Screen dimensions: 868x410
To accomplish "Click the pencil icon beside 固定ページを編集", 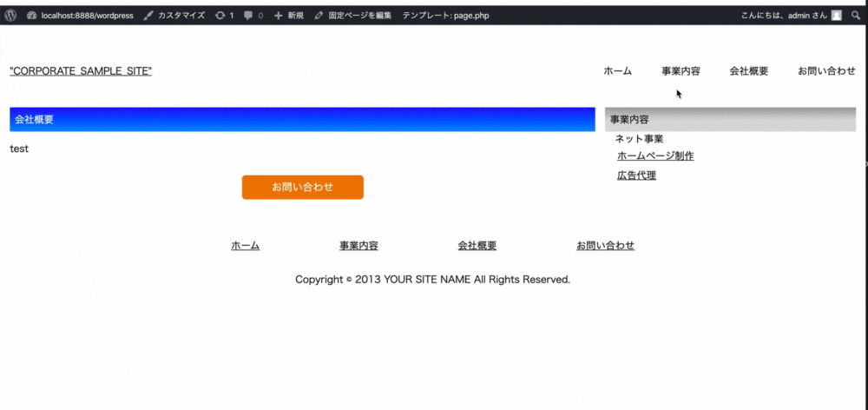I will pos(319,16).
